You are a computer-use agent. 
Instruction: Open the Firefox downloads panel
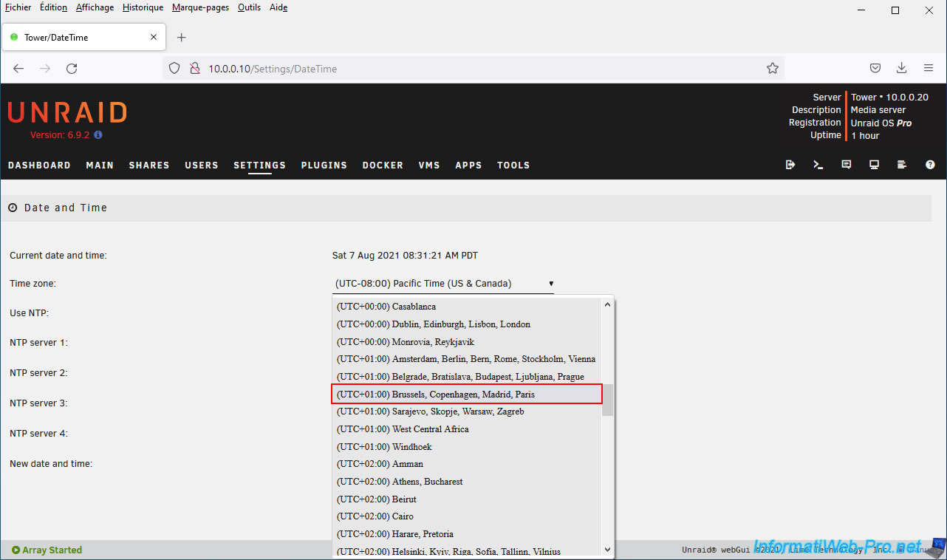pos(901,68)
